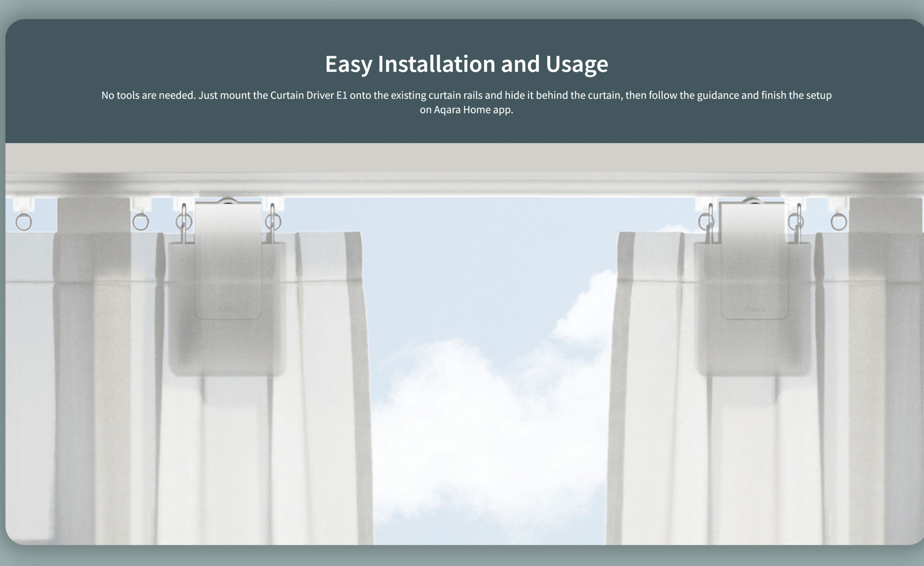Viewport: 924px width, 566px height.
Task: Click the rightmost curtain ring
Action: click(x=839, y=222)
